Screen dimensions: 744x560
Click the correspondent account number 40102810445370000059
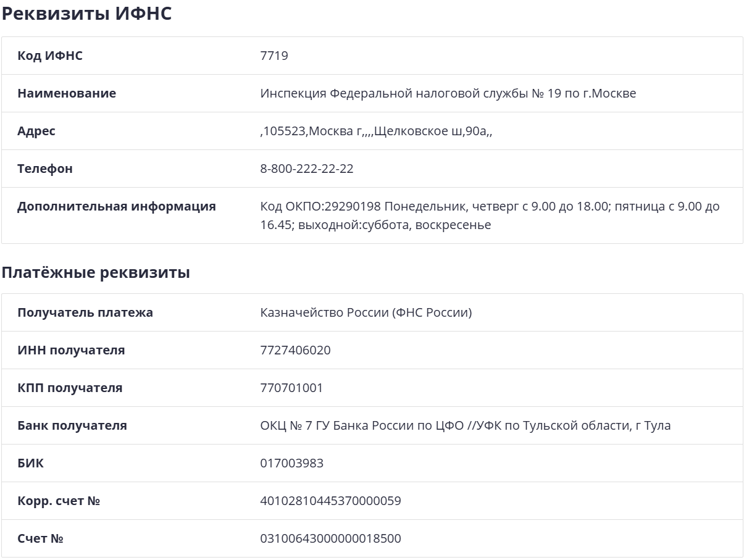click(x=330, y=501)
